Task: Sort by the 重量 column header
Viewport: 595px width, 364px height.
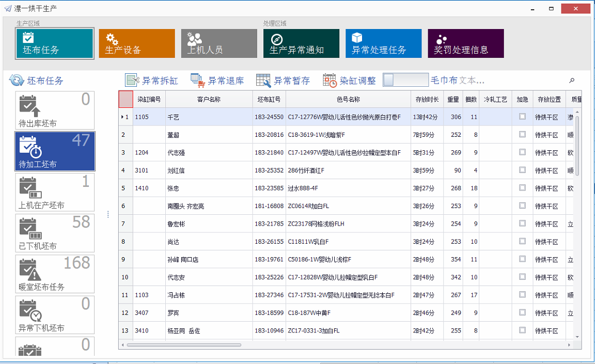Action: (453, 99)
